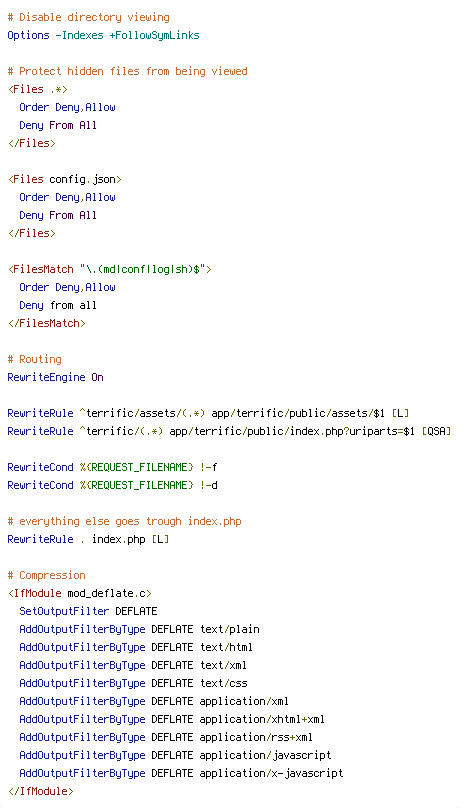Click the DEFLATE application/rss+xml line
The height and width of the screenshot is (808, 460).
pos(166,737)
